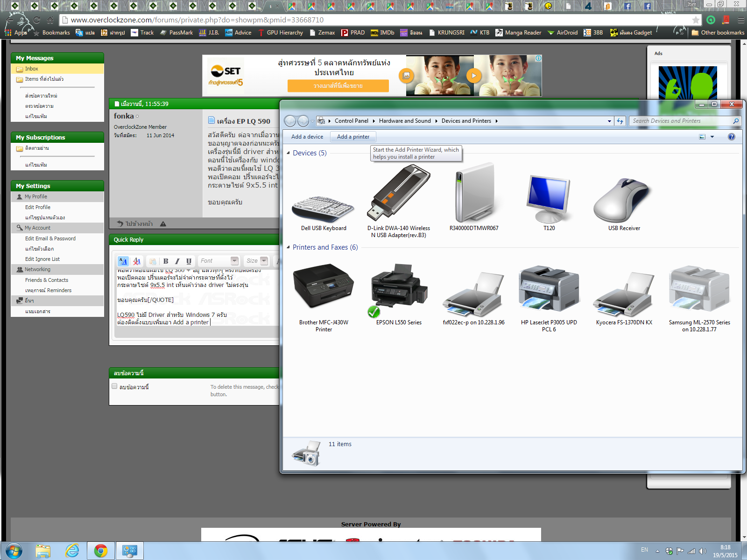Open the fonka user profile link
Viewport: 747px width, 560px height.
tap(124, 116)
